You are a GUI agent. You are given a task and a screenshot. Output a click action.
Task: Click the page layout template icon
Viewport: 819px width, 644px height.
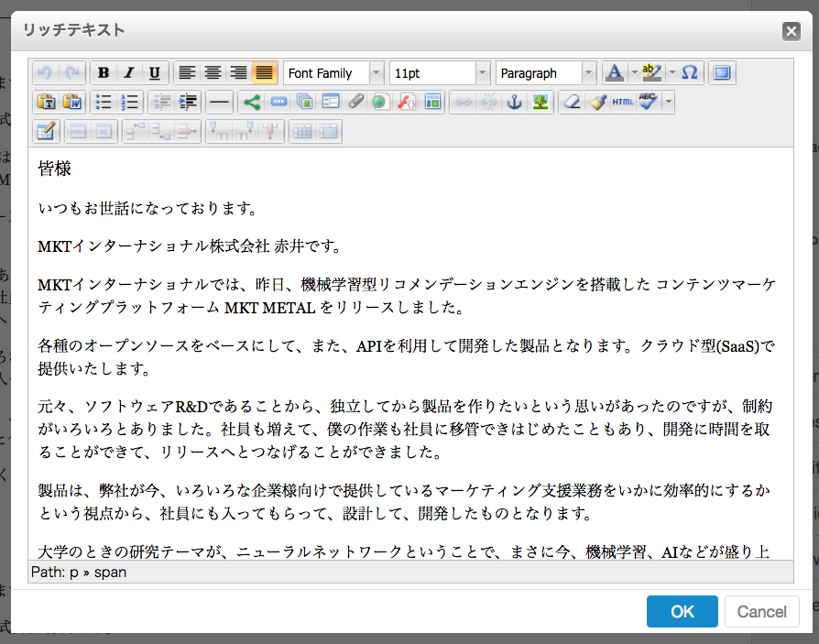click(432, 102)
